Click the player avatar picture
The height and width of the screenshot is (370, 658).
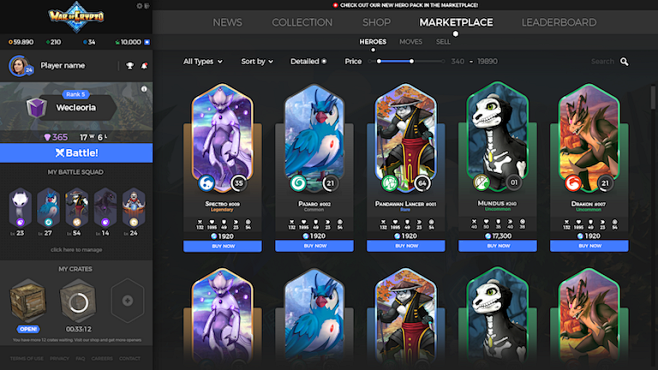[x=18, y=65]
